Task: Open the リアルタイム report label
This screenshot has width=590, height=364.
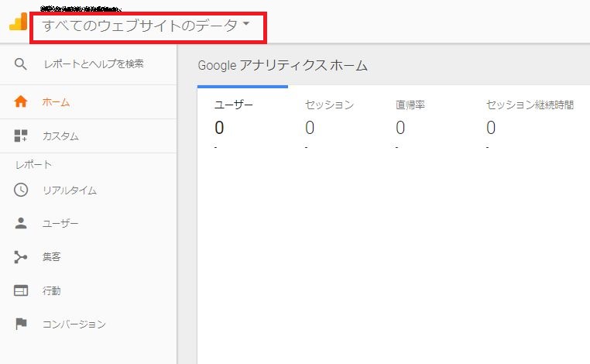Action: coord(70,191)
